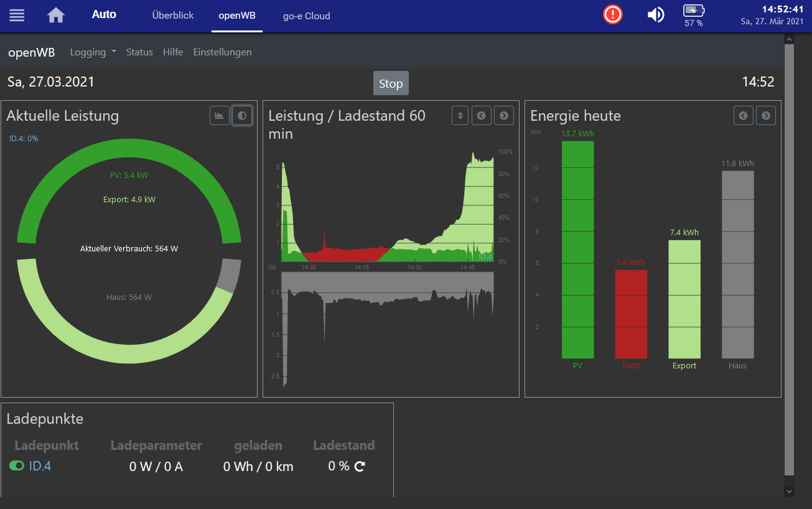
Task: Click the Export: 4.9 kW label
Action: pos(129,200)
